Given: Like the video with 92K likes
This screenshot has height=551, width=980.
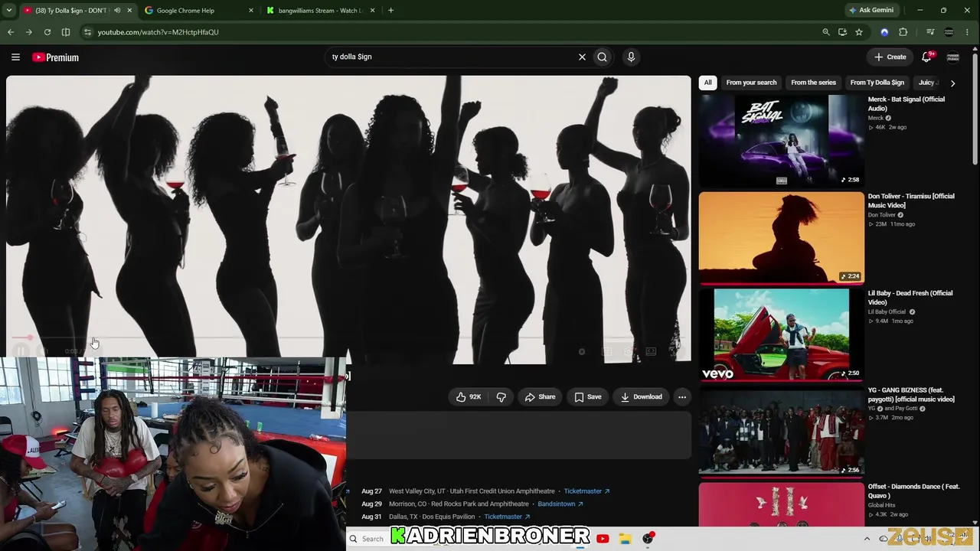Looking at the screenshot, I should 469,397.
